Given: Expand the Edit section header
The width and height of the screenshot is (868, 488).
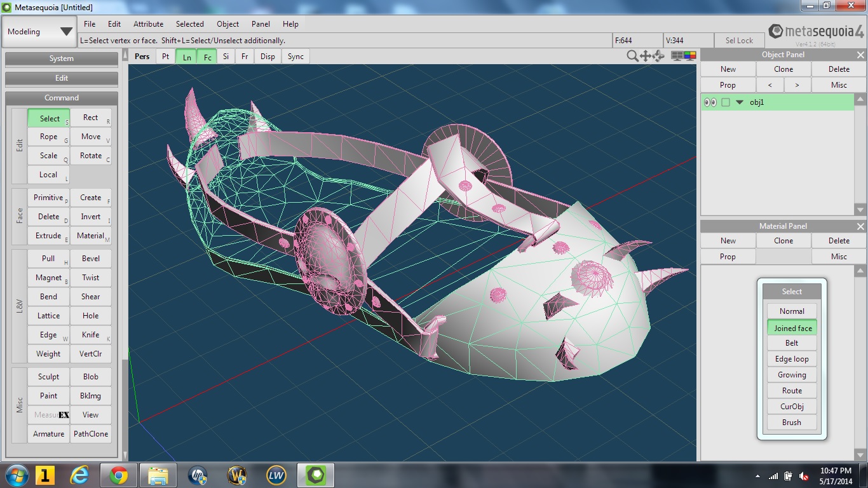Looking at the screenshot, I should click(x=62, y=78).
